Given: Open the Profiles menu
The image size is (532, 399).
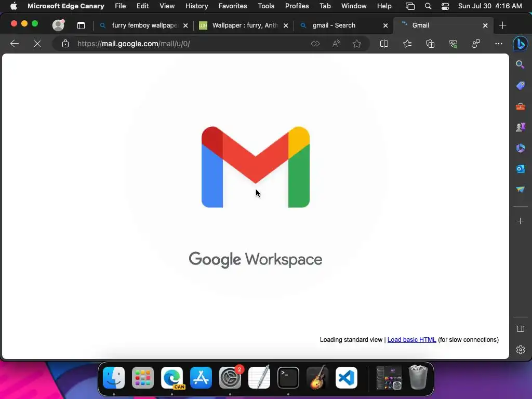Looking at the screenshot, I should [297, 6].
